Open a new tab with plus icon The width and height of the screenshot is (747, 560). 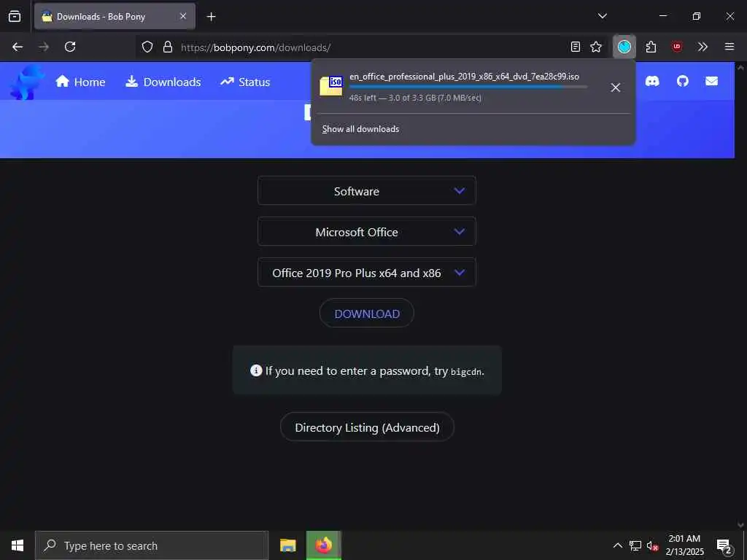[x=211, y=17]
